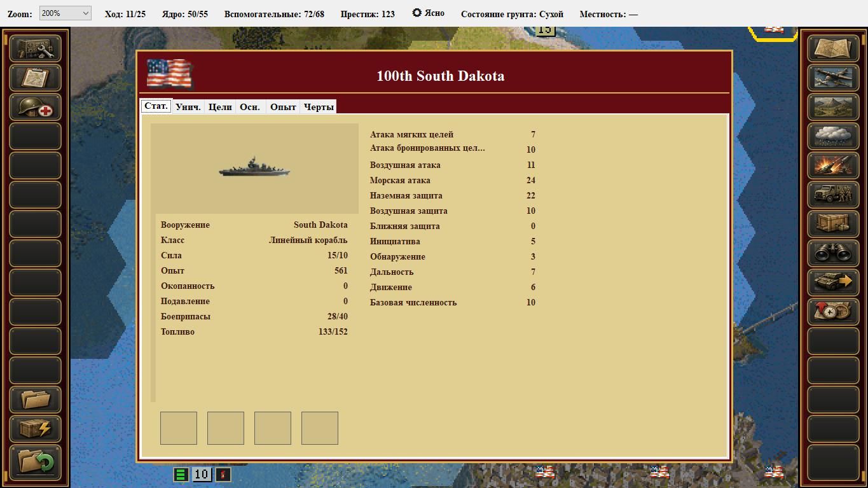Click the compass and map icon
The height and width of the screenshot is (488, 868).
(833, 312)
